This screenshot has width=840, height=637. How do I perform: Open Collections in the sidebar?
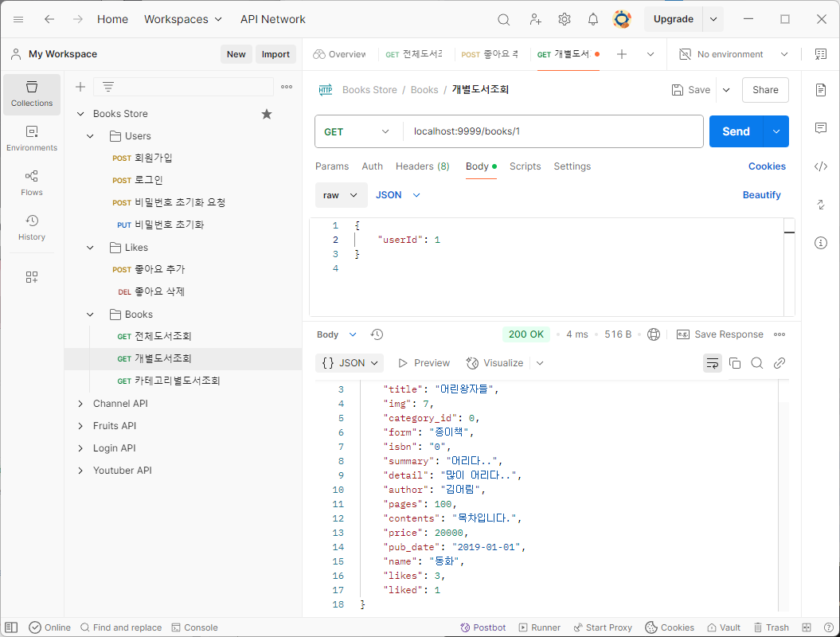pyautogui.click(x=32, y=94)
